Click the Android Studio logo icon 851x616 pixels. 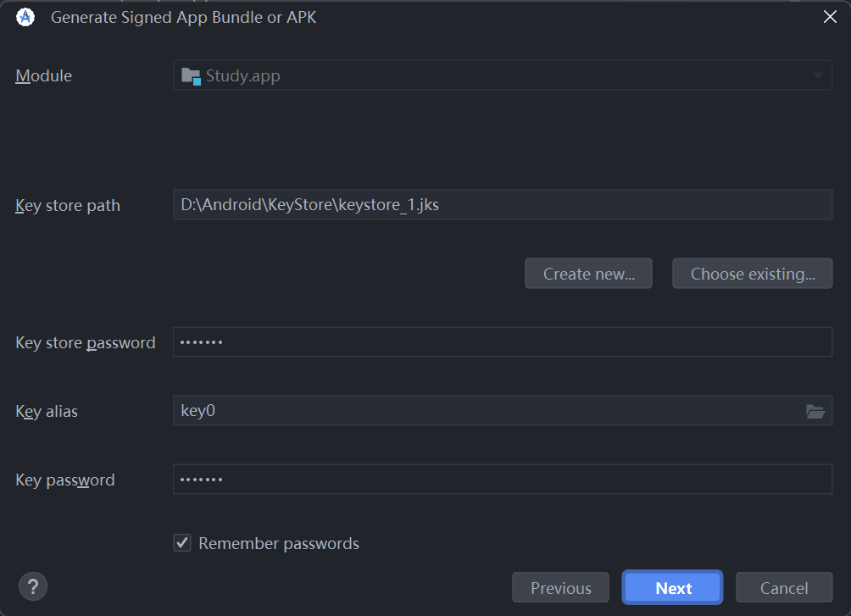25,17
